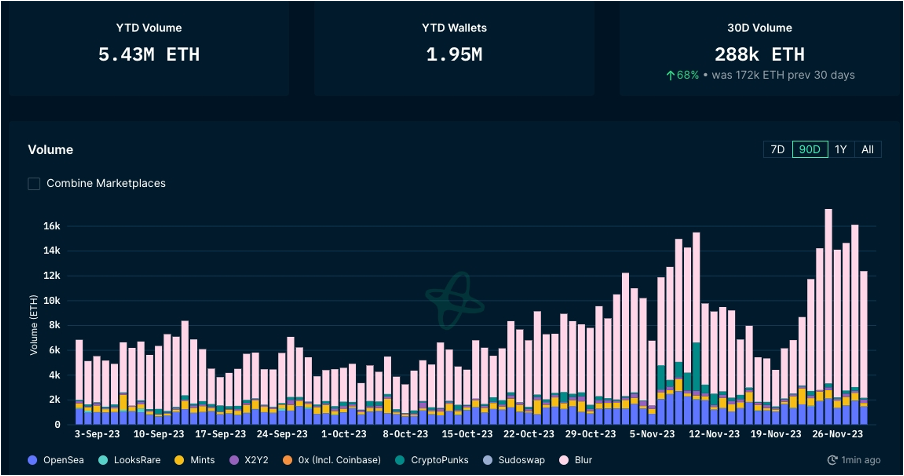Toggle OpenSea legend color dot
Viewport: 904px width, 476px height.
tap(33, 459)
